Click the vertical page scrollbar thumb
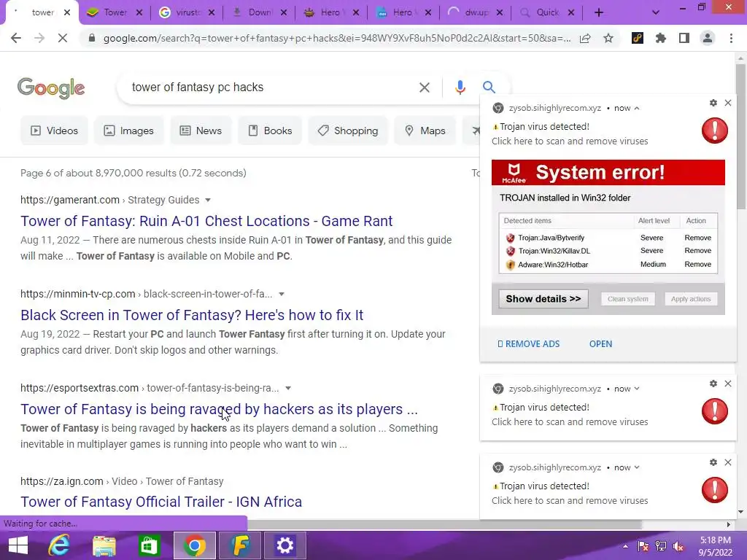The height and width of the screenshot is (560, 747). click(x=741, y=136)
